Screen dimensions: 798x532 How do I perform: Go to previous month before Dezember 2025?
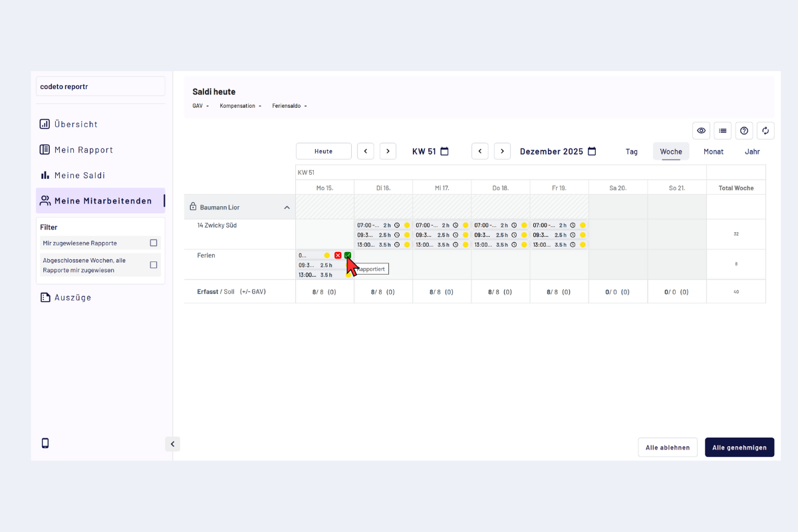480,152
